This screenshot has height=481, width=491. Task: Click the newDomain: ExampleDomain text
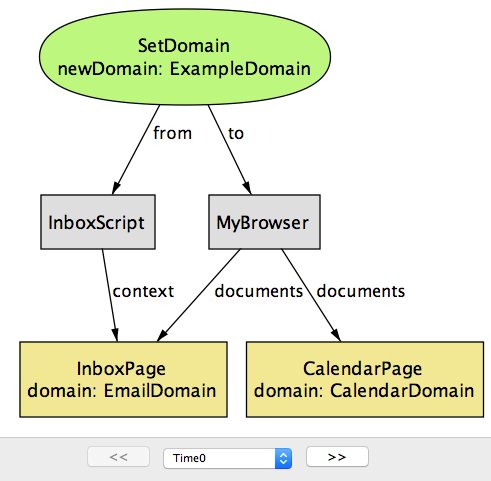coord(184,69)
